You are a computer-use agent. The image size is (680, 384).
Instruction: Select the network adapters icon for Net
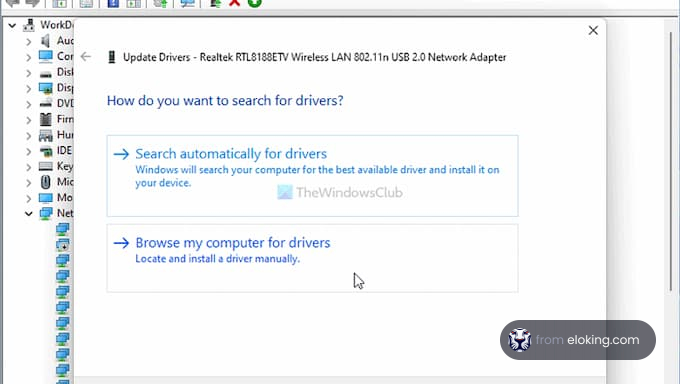(x=46, y=213)
